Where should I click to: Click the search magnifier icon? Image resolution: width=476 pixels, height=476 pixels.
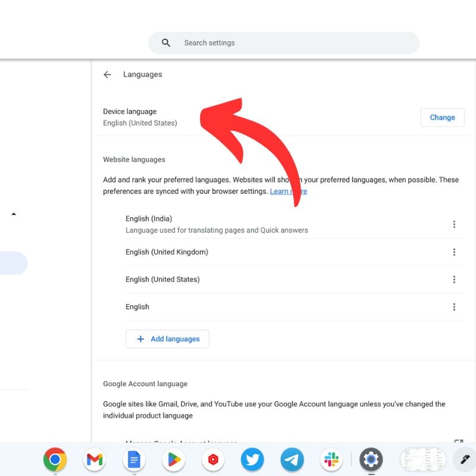[x=165, y=42]
